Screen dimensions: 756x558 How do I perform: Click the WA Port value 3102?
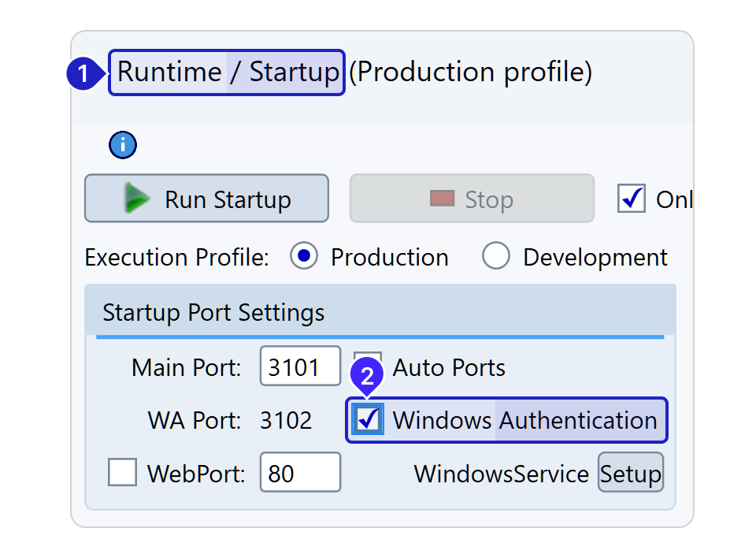pos(286,420)
